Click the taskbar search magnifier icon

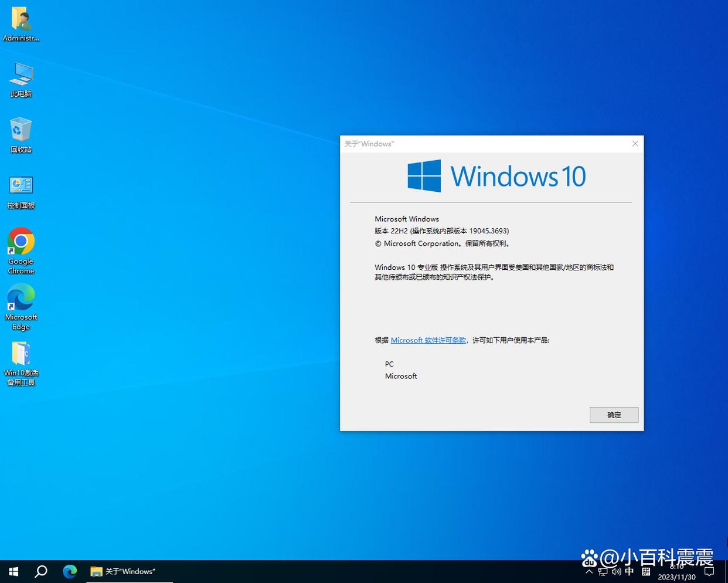point(41,571)
